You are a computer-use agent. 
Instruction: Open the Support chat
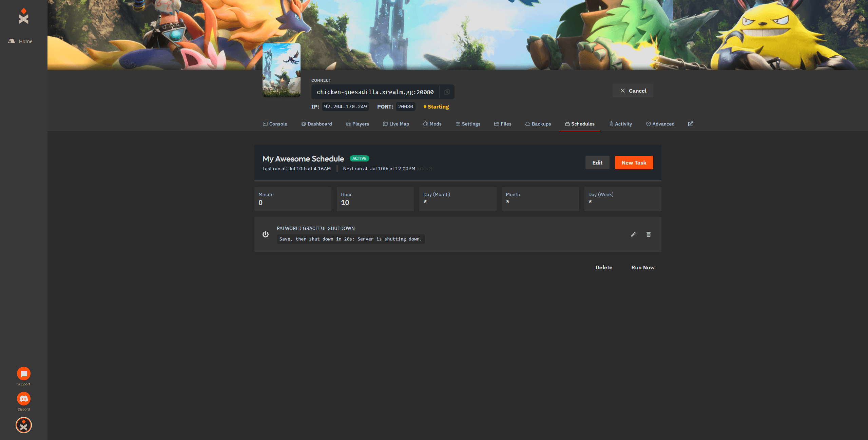24,374
